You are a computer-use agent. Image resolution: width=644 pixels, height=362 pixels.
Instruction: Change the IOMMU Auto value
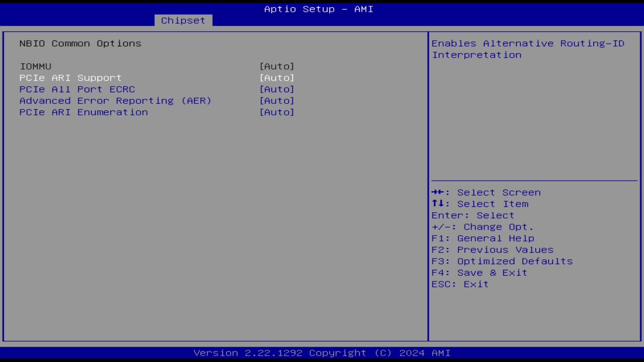277,66
